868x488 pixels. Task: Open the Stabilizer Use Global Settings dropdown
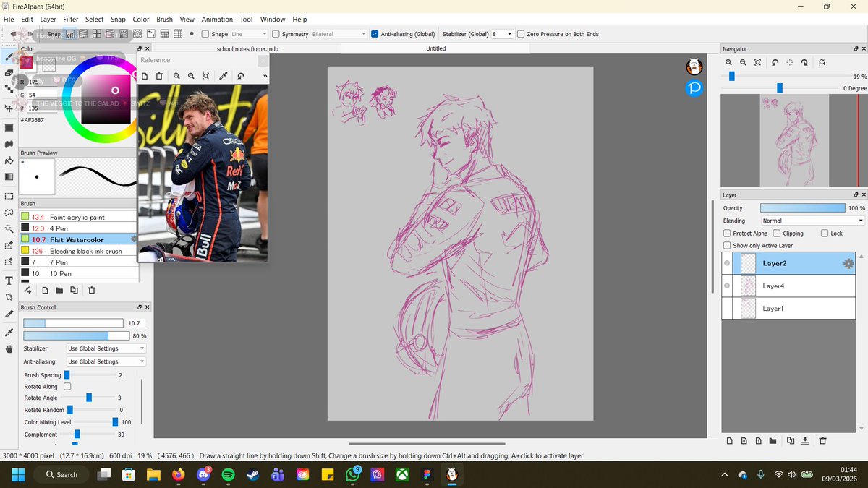(105, 348)
